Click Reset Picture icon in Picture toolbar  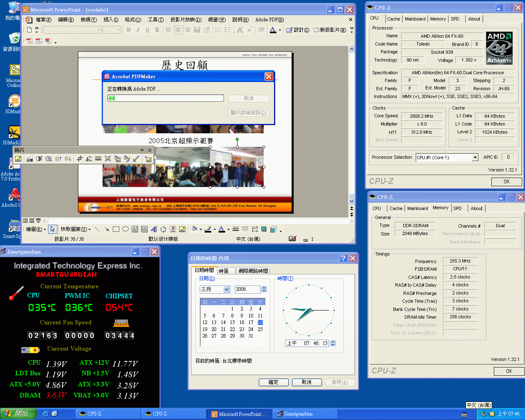(x=148, y=159)
